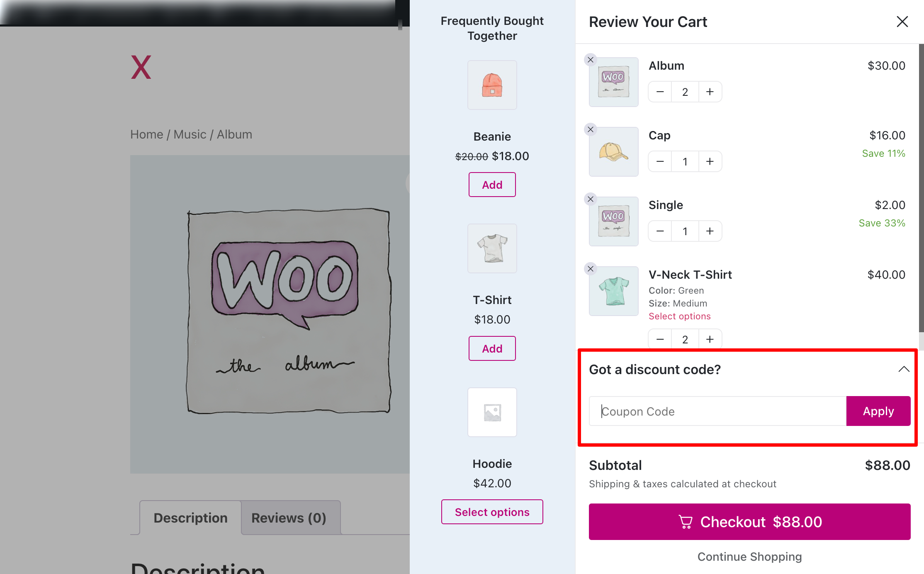Viewport: 924px width, 574px height.
Task: Select options for the Hoodie
Action: 492,512
